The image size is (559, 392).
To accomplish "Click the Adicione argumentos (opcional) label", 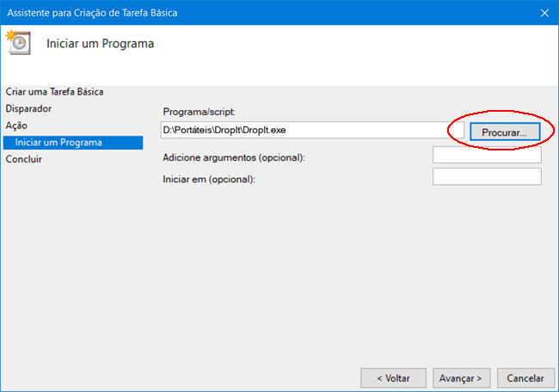I will click(234, 157).
